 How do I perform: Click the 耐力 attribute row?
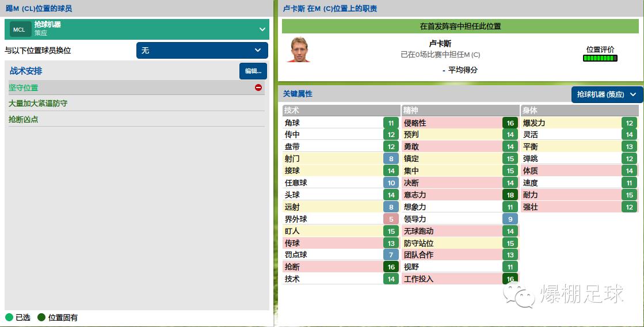pyautogui.click(x=580, y=195)
